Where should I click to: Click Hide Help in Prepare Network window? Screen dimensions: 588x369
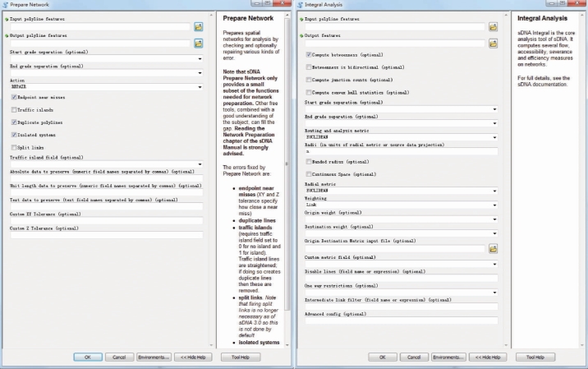(193, 357)
